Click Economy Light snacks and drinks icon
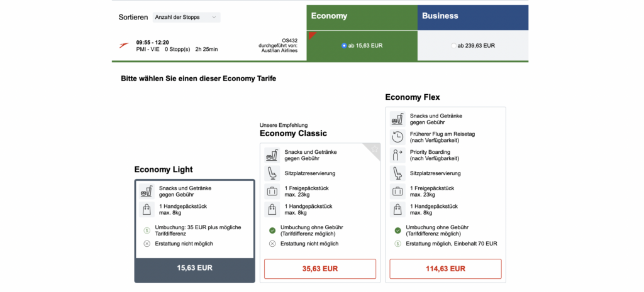644x292 pixels. coord(146,191)
